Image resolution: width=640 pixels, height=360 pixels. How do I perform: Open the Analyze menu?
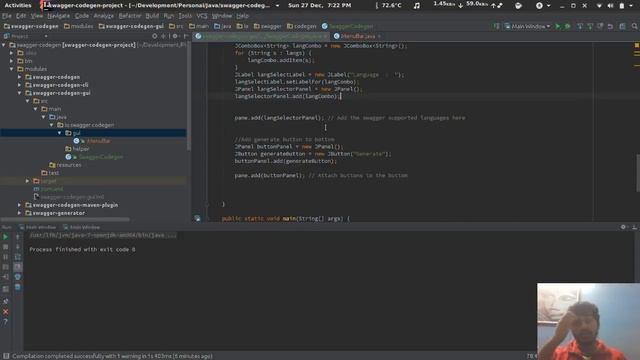(x=104, y=16)
